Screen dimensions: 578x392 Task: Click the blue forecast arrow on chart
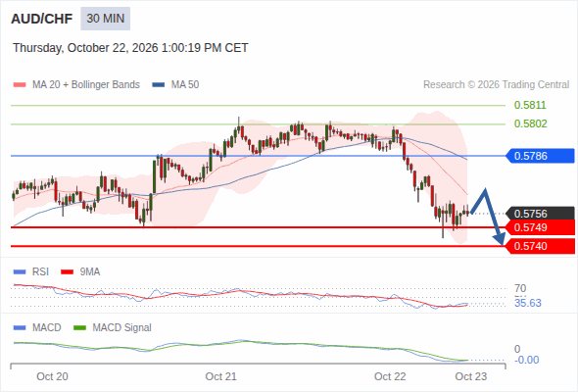pyautogui.click(x=488, y=217)
